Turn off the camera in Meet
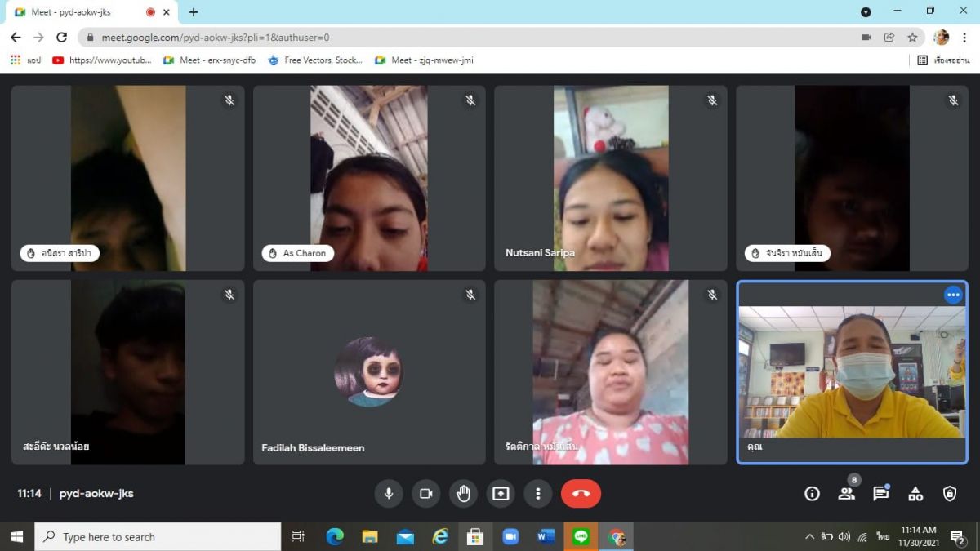The height and width of the screenshot is (551, 980). [x=425, y=494]
